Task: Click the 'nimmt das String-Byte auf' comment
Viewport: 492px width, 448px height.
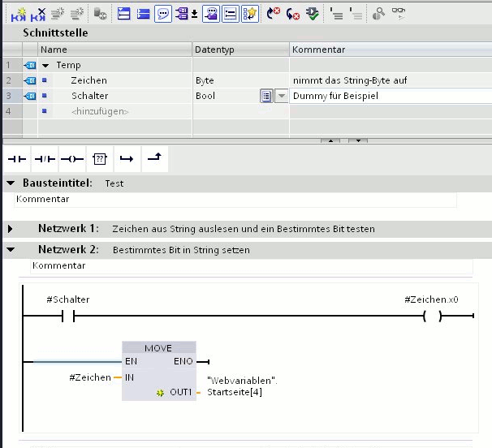Action: (350, 80)
